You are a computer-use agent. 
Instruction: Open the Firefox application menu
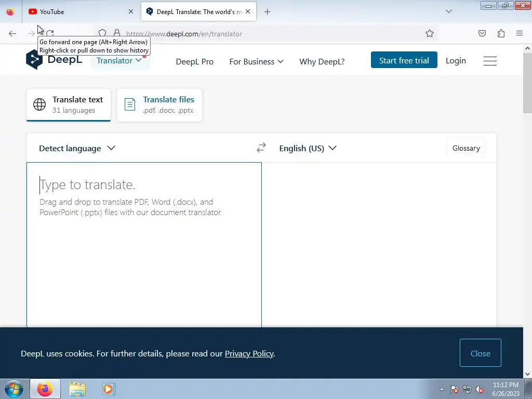[520, 33]
